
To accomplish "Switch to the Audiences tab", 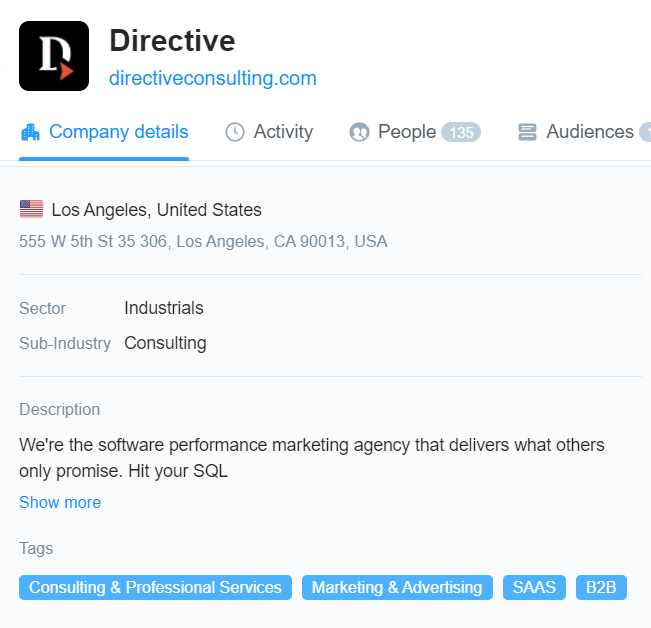I will [x=589, y=132].
